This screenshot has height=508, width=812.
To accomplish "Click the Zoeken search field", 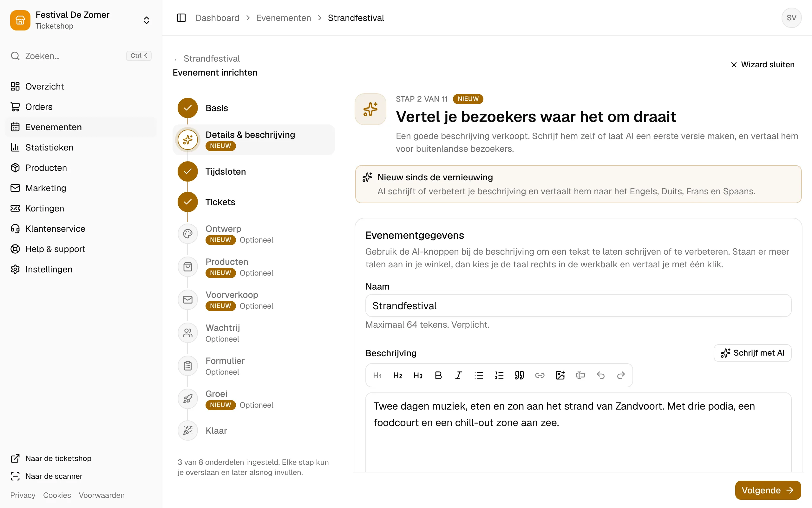I will (x=81, y=56).
